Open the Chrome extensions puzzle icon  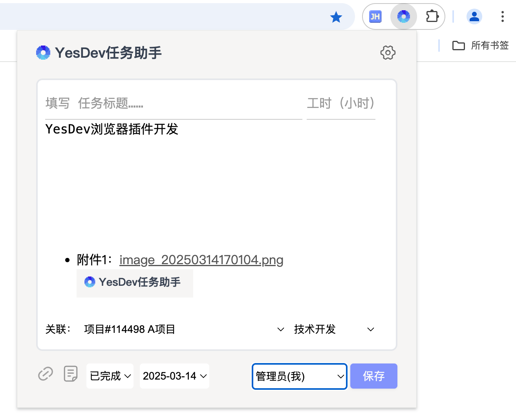tap(432, 16)
